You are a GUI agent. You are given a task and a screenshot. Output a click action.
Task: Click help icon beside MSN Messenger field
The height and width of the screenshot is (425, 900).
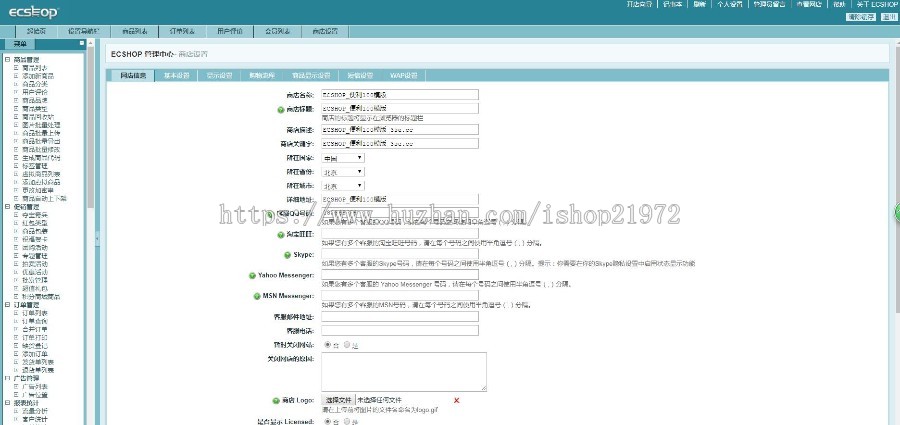click(x=257, y=296)
